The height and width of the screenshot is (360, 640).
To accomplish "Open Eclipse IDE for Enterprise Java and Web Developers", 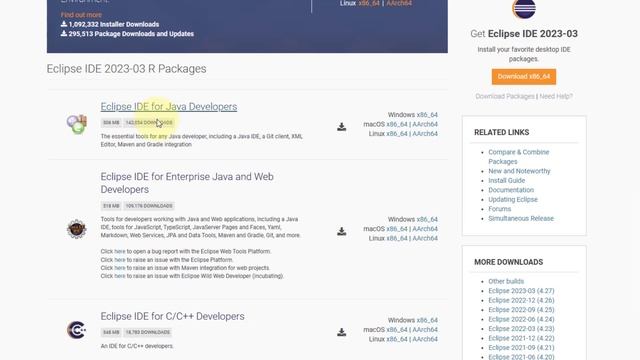I will (x=187, y=183).
